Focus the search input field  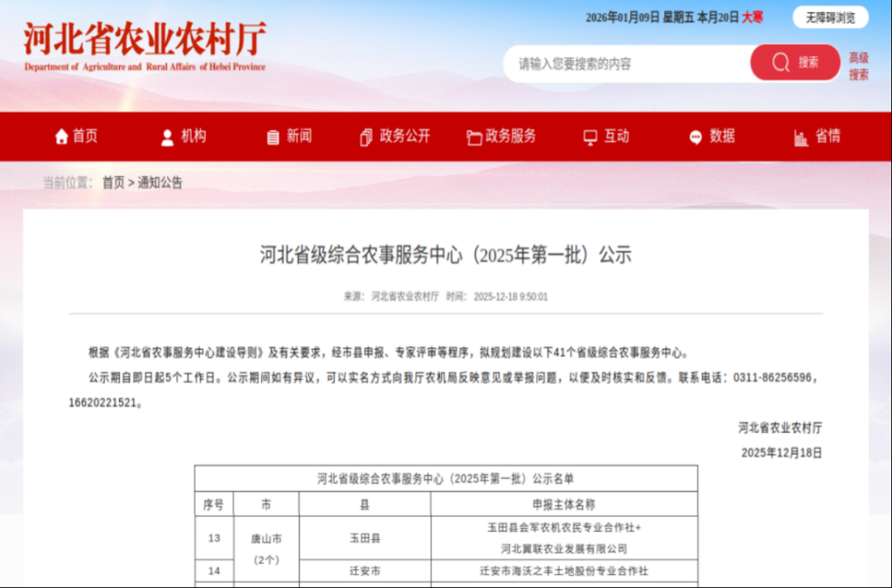coord(628,64)
